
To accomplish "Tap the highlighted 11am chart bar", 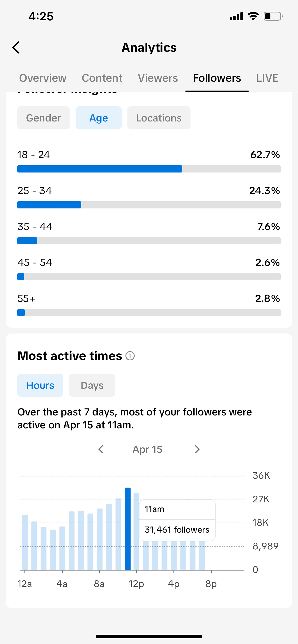I will [128, 529].
